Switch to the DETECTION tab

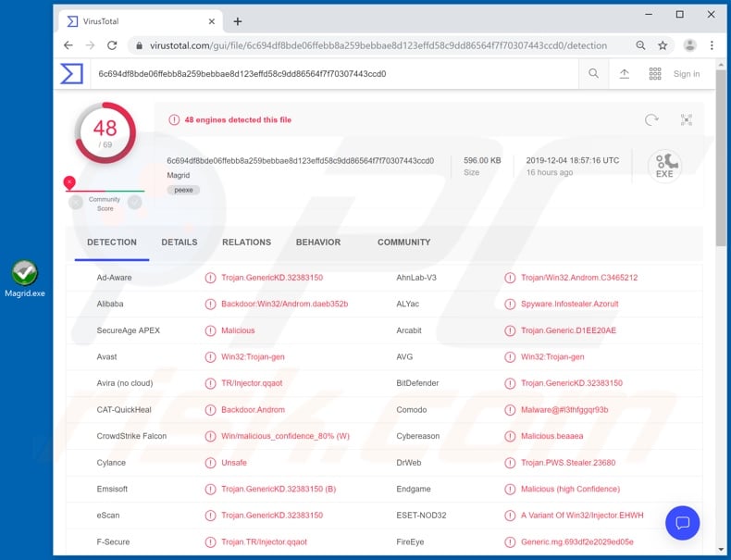tap(112, 243)
